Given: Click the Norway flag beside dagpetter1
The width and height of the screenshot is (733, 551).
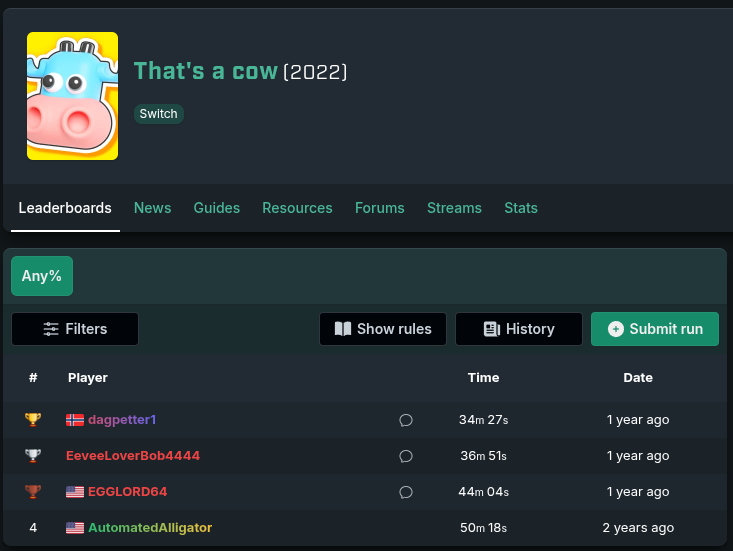Looking at the screenshot, I should [75, 420].
